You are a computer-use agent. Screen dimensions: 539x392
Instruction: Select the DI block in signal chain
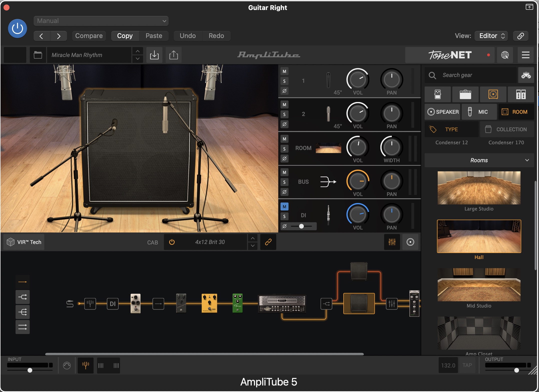(x=113, y=304)
